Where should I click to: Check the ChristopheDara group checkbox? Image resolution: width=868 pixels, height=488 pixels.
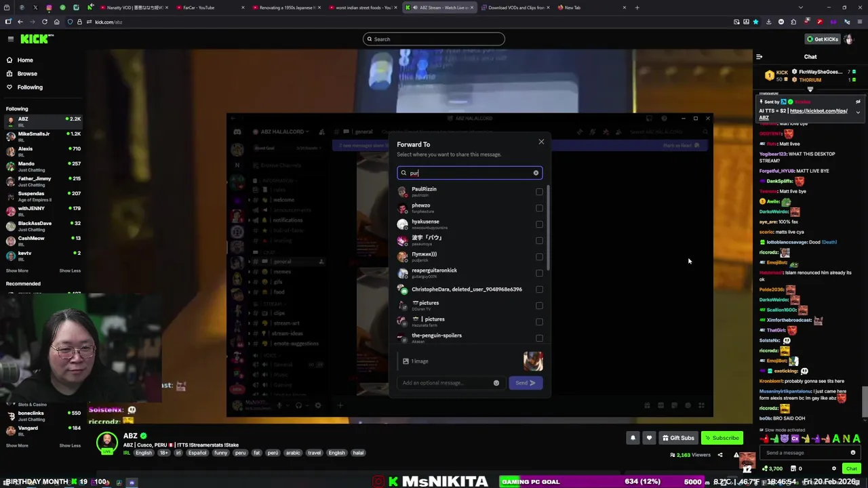click(539, 289)
